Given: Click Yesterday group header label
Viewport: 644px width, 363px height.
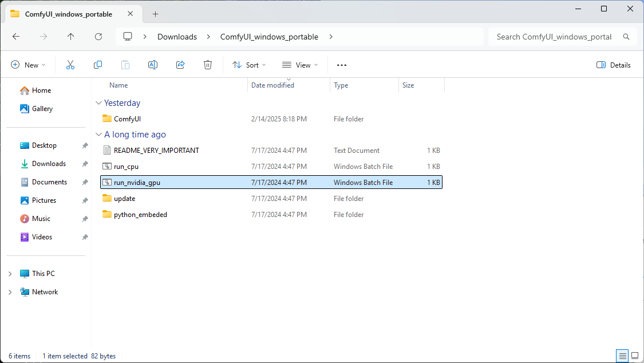Looking at the screenshot, I should pyautogui.click(x=122, y=102).
